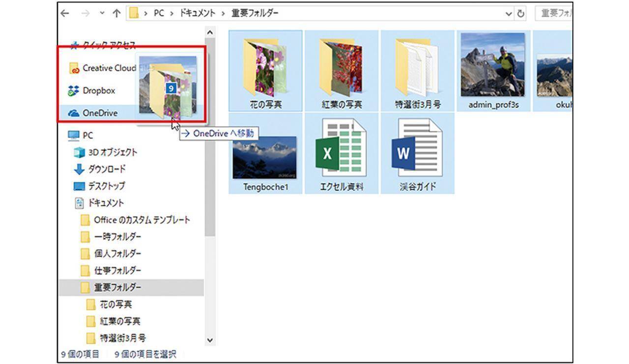This screenshot has width=629, height=364.
Task: Select the admin_prof3s photo thumbnail
Action: [x=493, y=64]
